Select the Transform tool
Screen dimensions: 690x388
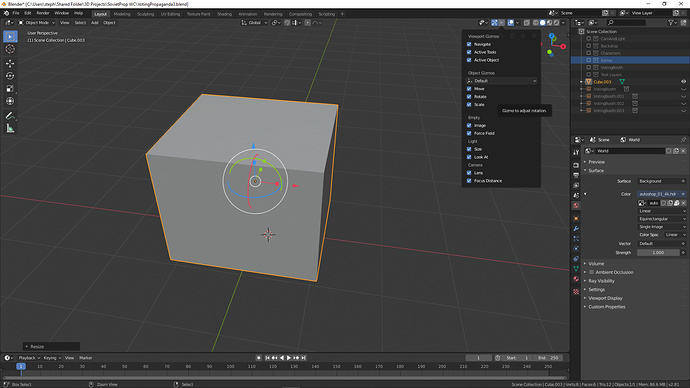(10, 102)
